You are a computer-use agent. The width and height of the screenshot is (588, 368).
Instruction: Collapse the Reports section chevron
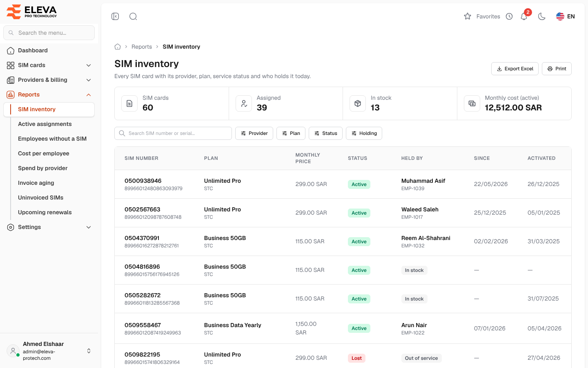click(x=89, y=95)
